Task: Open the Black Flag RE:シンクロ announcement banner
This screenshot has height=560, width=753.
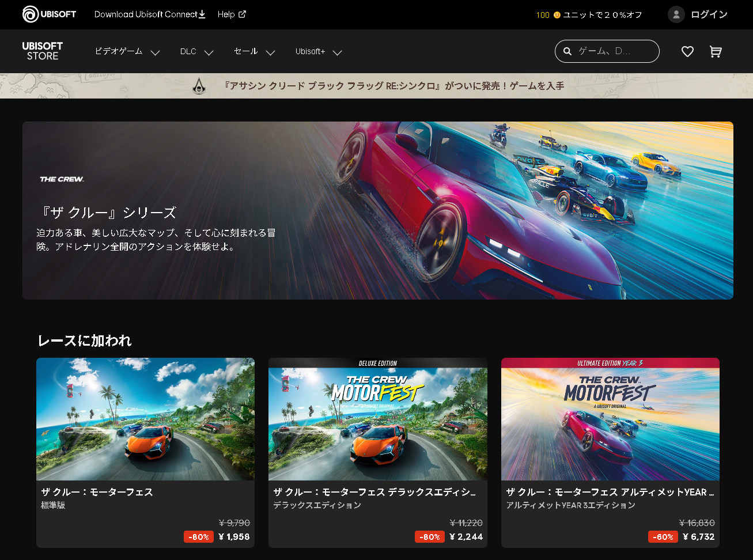Action: click(377, 86)
